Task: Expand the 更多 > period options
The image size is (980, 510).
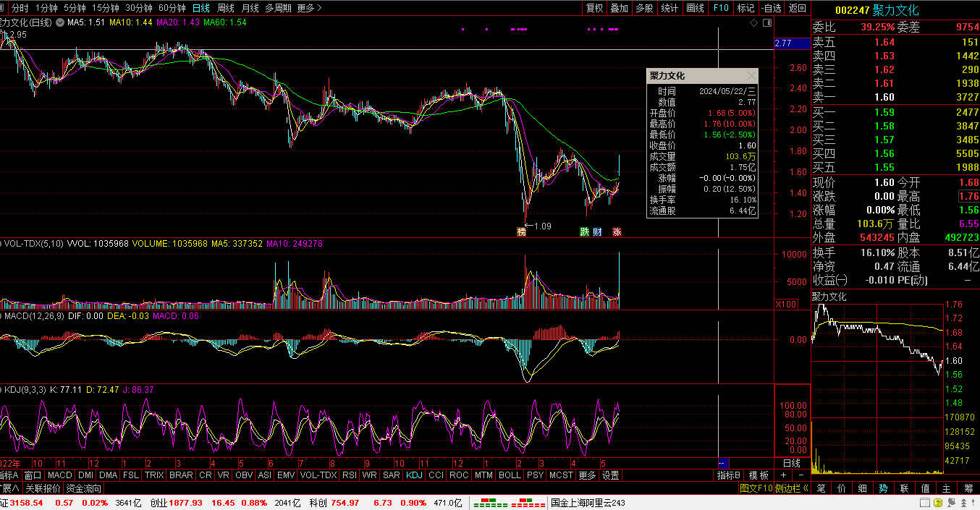Action: click(x=310, y=8)
